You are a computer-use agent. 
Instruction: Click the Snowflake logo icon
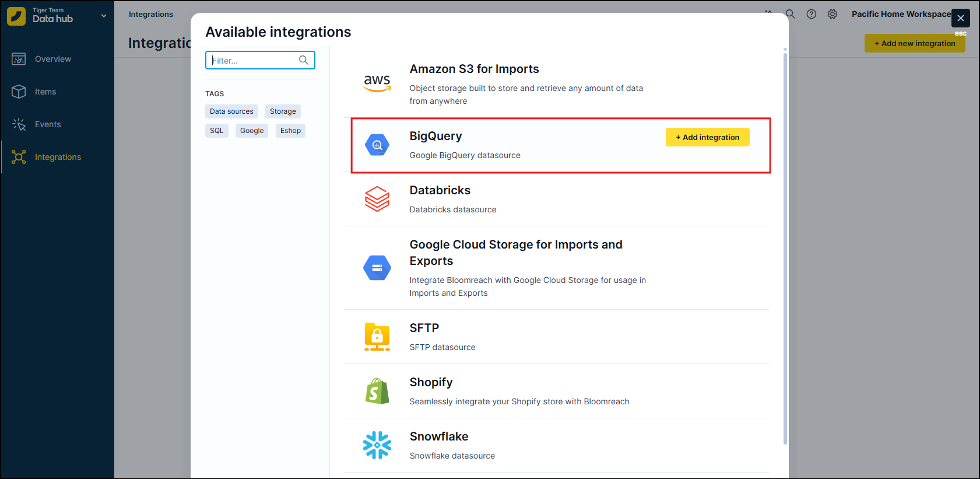point(377,445)
